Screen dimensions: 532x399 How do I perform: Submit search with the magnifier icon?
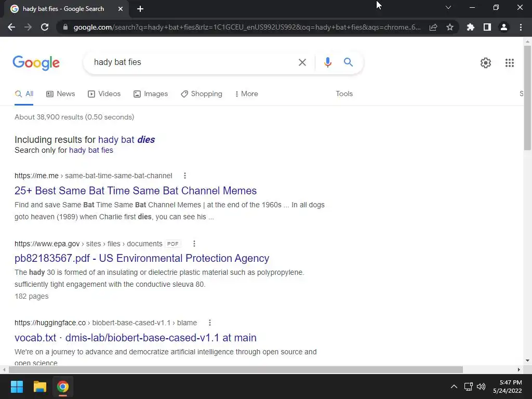[348, 62]
